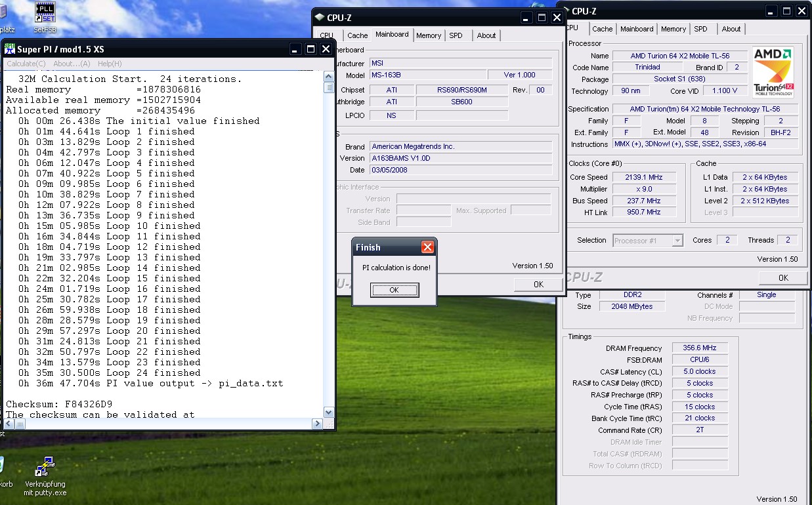
Task: Select the Mainboard tab in the right CPU-Z
Action: click(x=637, y=29)
